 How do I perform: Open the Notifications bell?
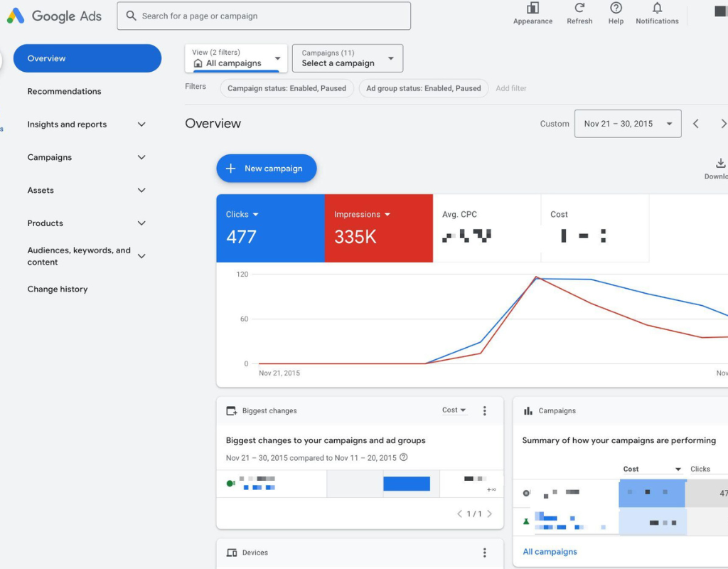point(657,8)
